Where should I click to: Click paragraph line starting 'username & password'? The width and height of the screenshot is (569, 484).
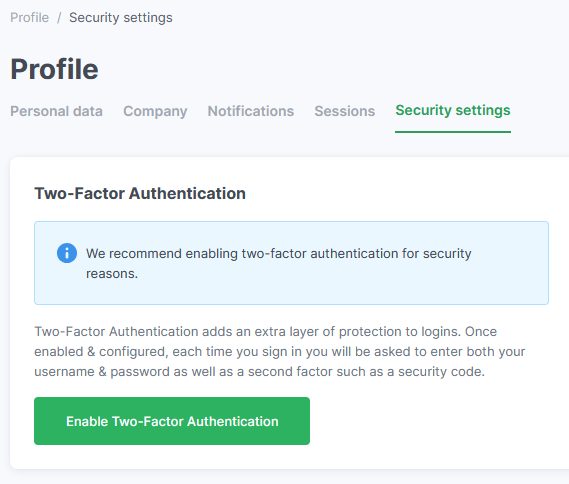click(x=259, y=372)
